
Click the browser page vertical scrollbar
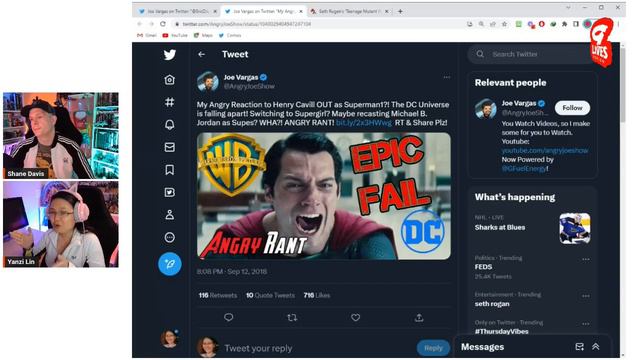(622, 86)
